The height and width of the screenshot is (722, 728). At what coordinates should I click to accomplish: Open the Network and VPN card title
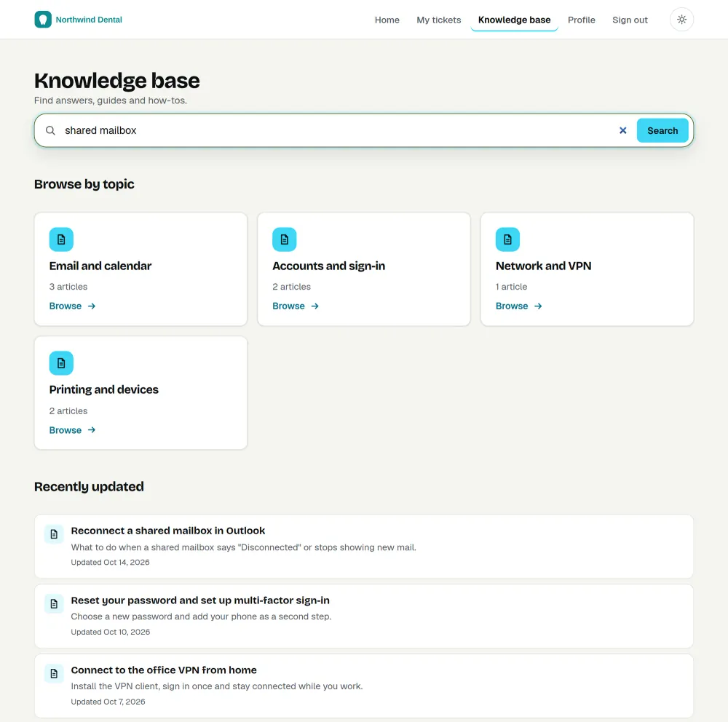tap(543, 266)
